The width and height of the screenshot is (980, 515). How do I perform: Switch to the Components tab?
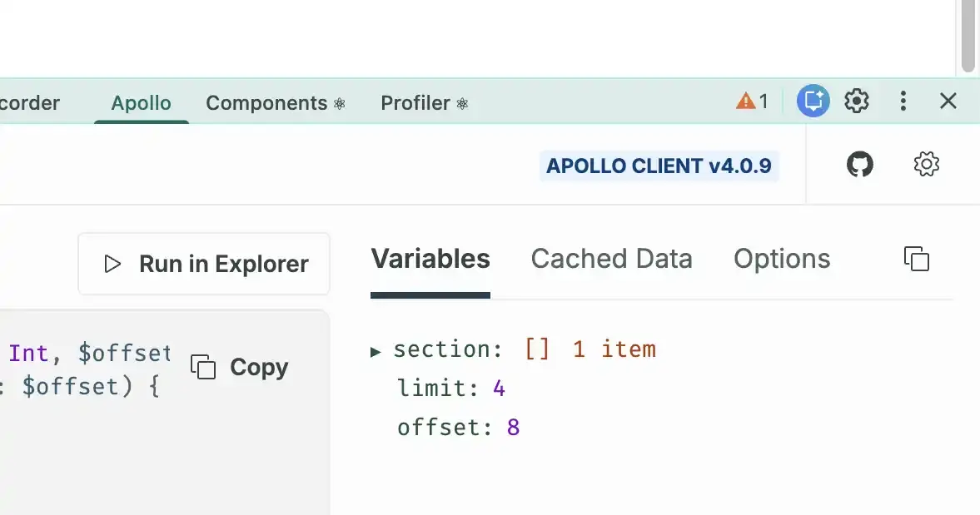pyautogui.click(x=266, y=102)
